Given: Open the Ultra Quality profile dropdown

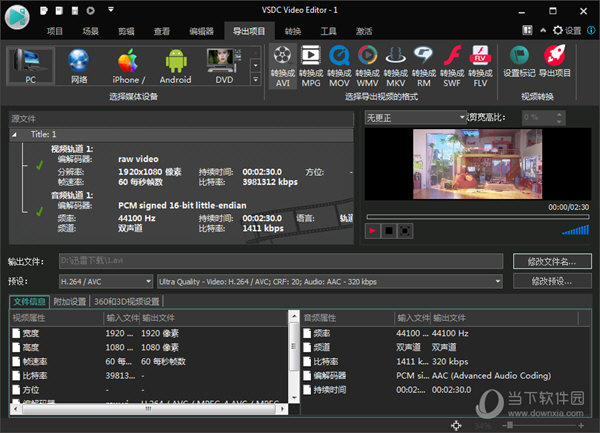Looking at the screenshot, I should pos(329,282).
